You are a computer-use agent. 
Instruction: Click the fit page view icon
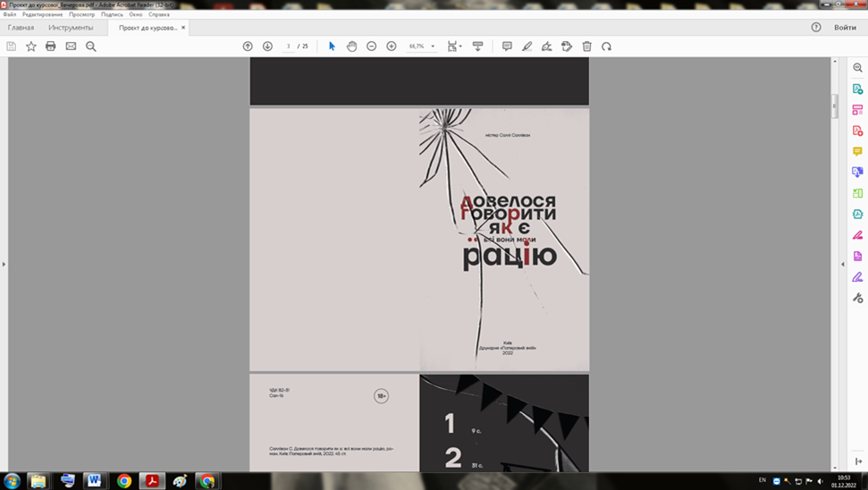click(x=452, y=46)
